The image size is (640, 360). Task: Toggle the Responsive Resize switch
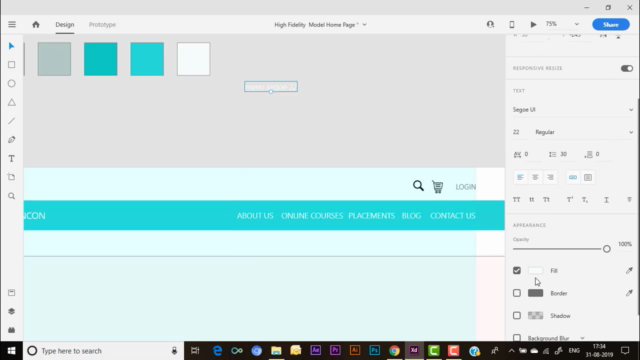pyautogui.click(x=627, y=68)
